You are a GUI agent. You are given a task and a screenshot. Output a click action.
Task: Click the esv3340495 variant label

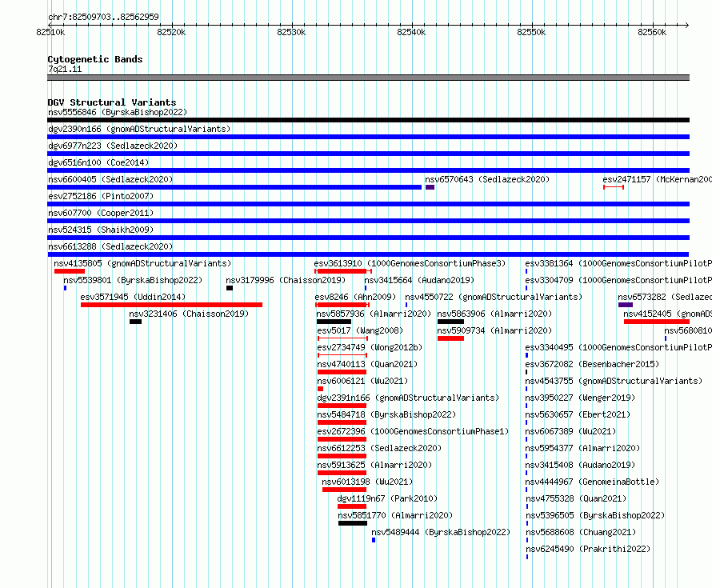[618, 347]
